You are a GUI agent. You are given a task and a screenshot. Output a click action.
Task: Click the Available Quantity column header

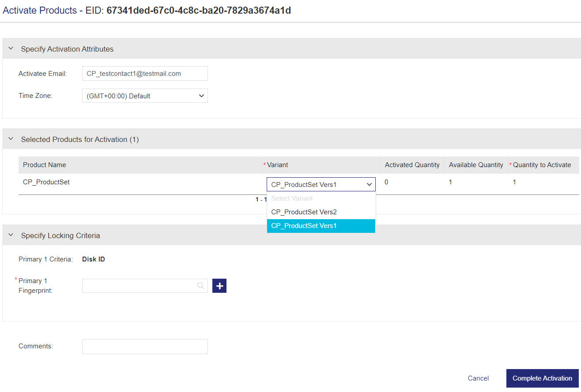point(476,165)
